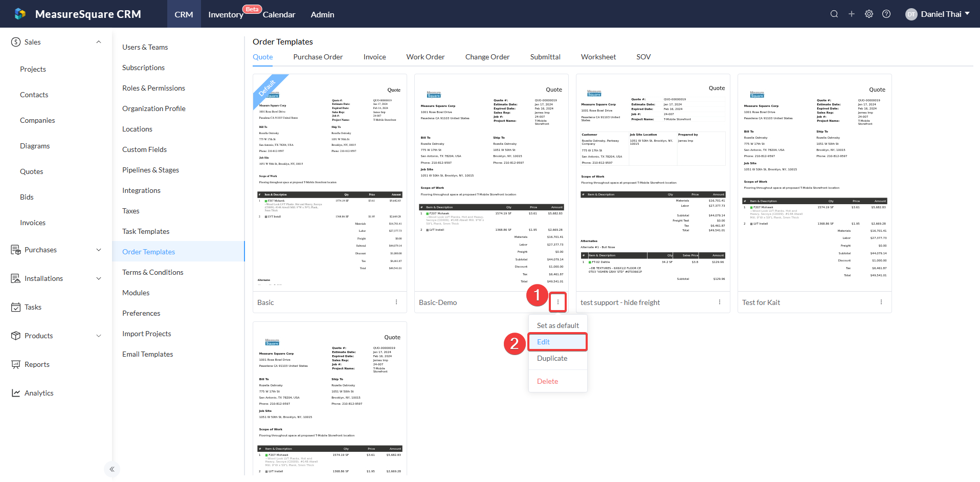
Task: Open Roles & Permissions admin page
Action: pyautogui.click(x=154, y=88)
